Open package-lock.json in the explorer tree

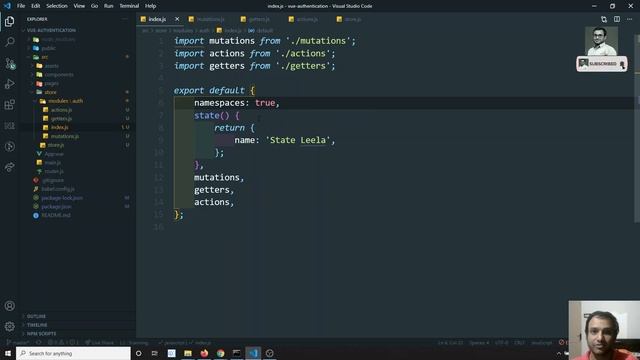(x=62, y=198)
